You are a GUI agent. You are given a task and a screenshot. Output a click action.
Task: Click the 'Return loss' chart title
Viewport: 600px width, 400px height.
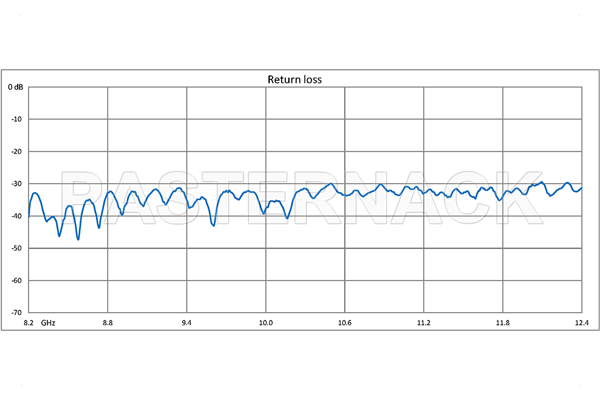293,79
